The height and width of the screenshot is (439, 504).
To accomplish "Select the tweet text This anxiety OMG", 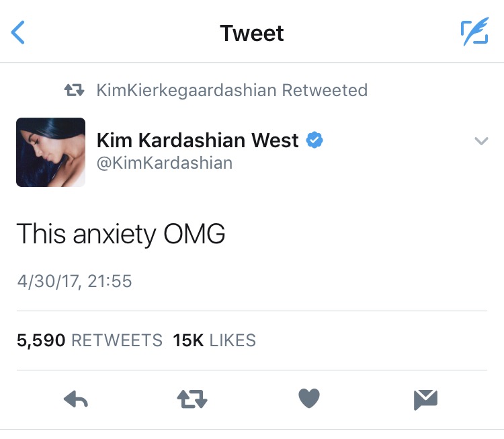I will 121,234.
